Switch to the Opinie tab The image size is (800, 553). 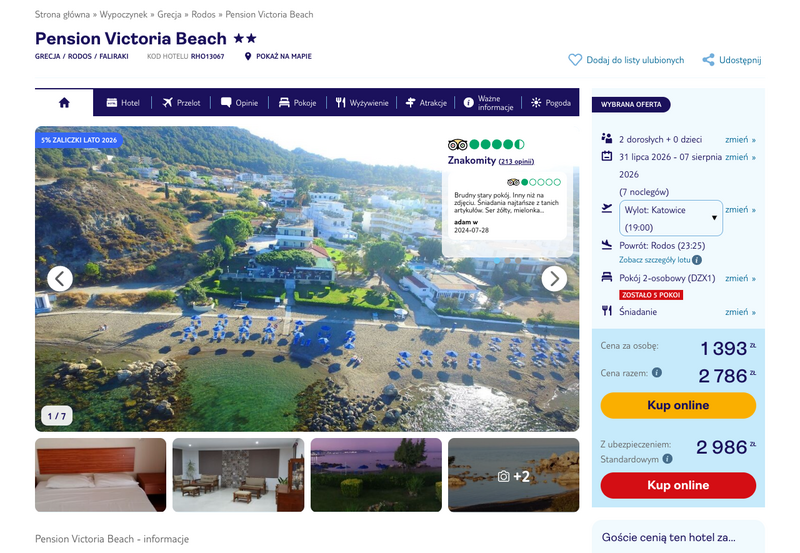pyautogui.click(x=239, y=103)
